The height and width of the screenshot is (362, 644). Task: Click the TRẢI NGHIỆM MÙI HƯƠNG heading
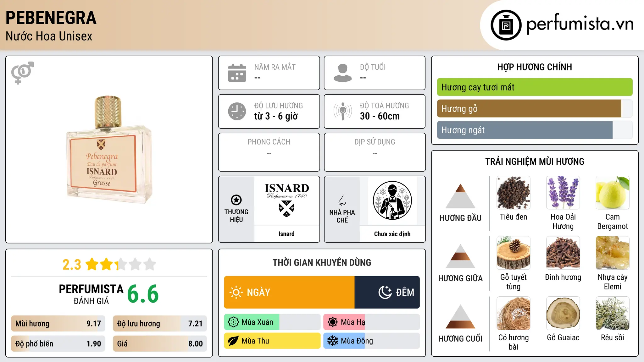click(x=535, y=162)
